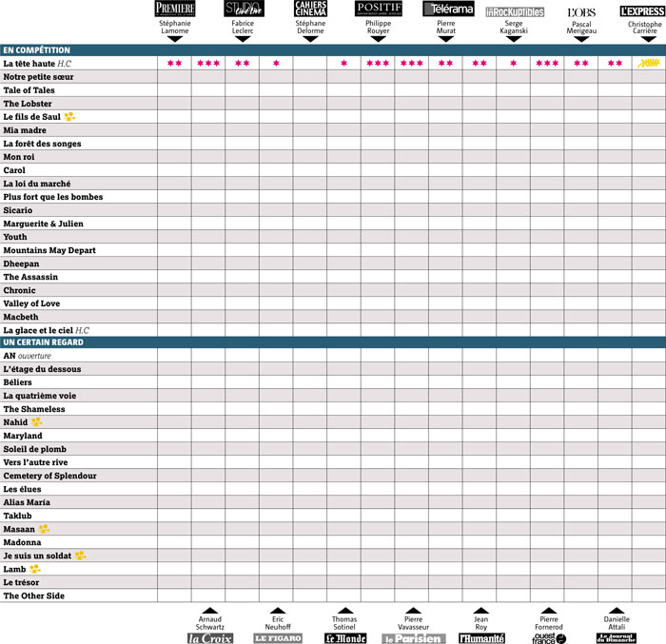This screenshot has height=644, width=666.
Task: Click critic name Philippe Rouyer
Action: pyautogui.click(x=379, y=27)
